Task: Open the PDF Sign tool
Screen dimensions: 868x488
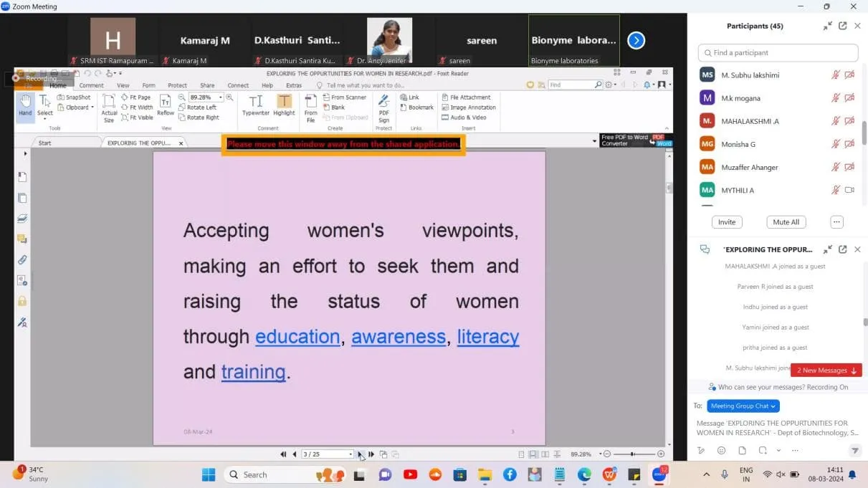Action: 383,108
